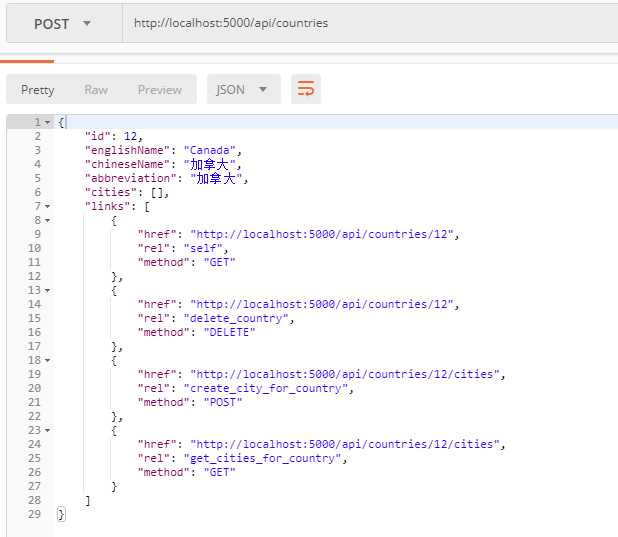
Task: Click the "POST" method value on line 21
Action: point(223,402)
